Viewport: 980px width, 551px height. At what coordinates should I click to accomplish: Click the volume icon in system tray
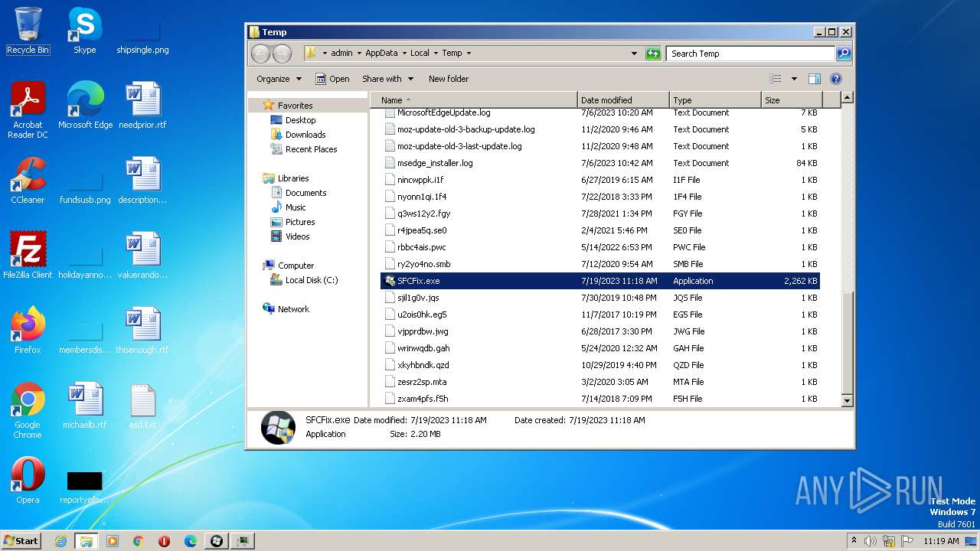(x=871, y=541)
